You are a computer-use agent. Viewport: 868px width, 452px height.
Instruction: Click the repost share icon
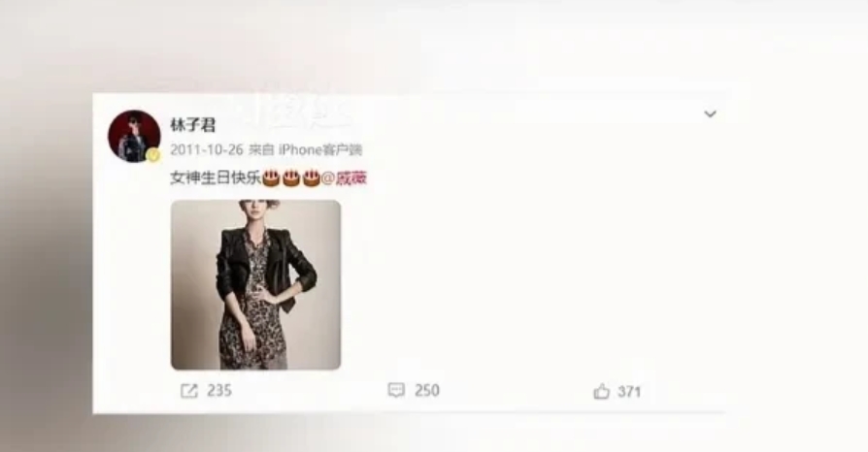[x=188, y=391]
